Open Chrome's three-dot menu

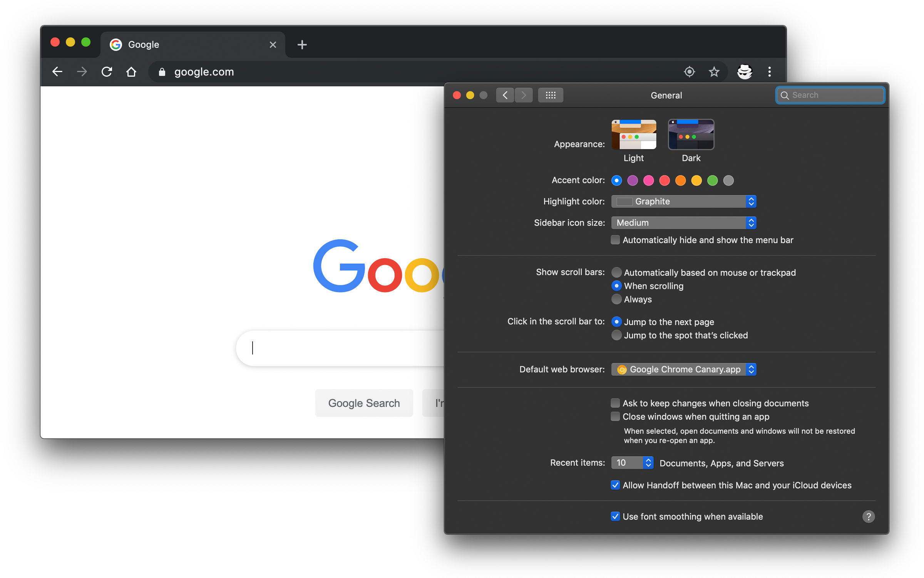click(770, 72)
